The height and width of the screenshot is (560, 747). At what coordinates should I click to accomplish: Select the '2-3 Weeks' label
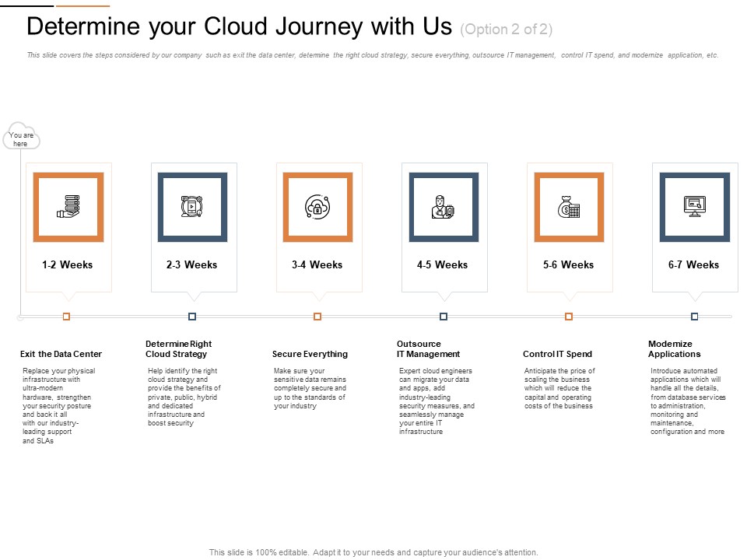(191, 264)
